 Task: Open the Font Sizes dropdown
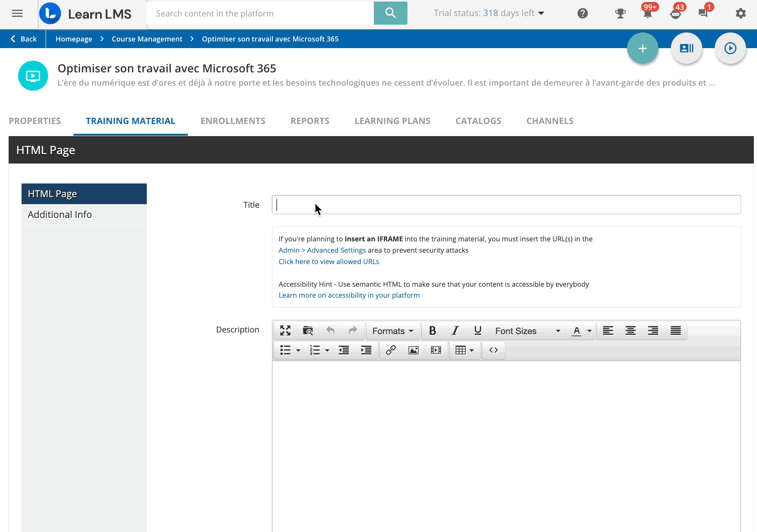coord(526,331)
